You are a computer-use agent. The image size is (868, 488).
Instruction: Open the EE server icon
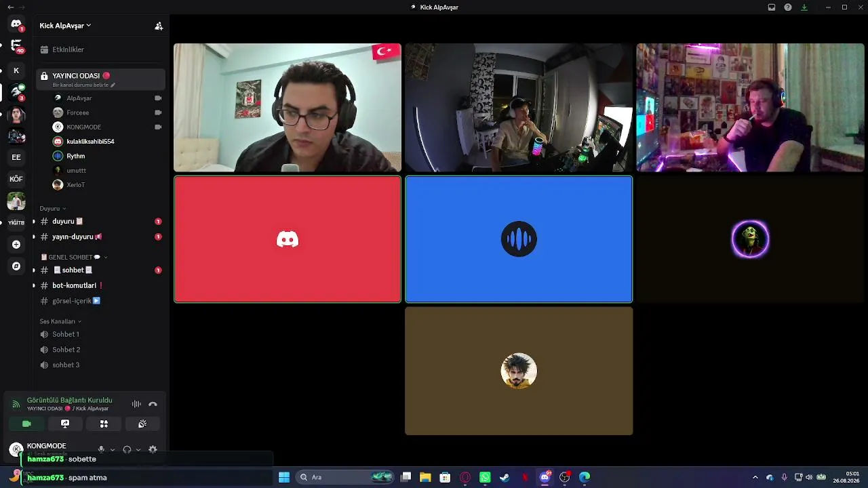[x=16, y=157]
